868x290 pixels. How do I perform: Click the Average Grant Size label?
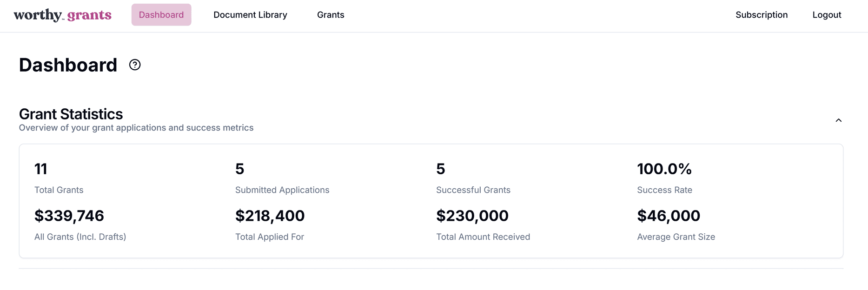676,237
